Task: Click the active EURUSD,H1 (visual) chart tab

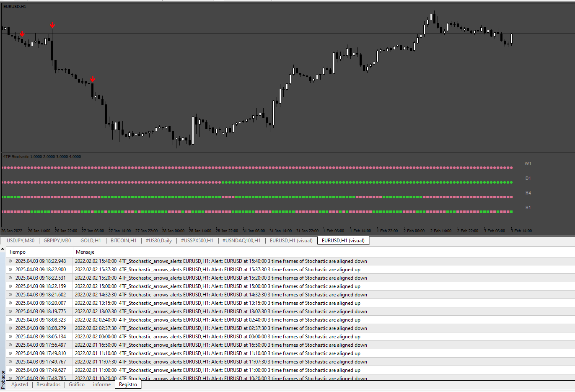Action: coord(343,241)
